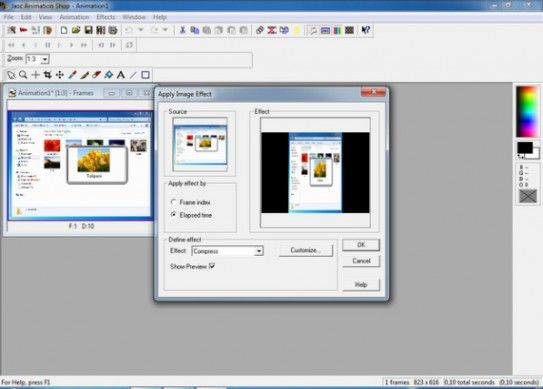Open the Help menu in menu bar
The height and width of the screenshot is (389, 543).
point(160,17)
